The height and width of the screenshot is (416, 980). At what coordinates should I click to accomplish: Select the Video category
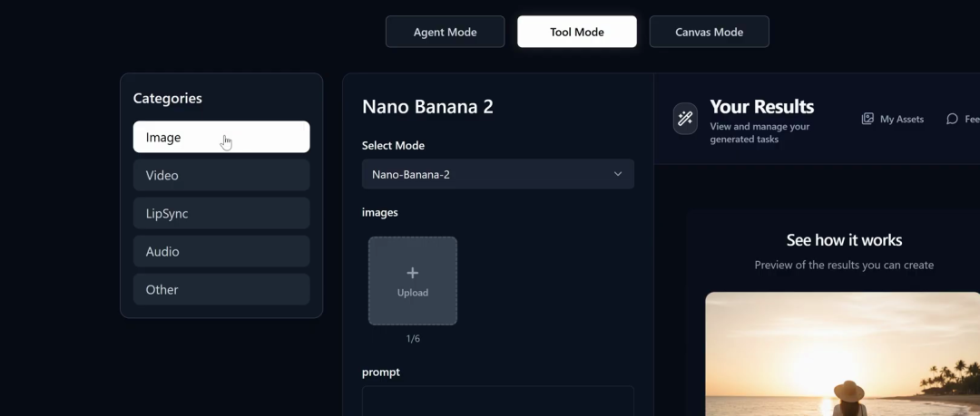[221, 175]
